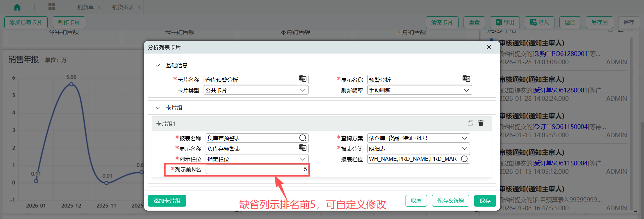This screenshot has width=644, height=219.
Task: Click translate icon in 卡片名称 field
Action: [x=303, y=79]
